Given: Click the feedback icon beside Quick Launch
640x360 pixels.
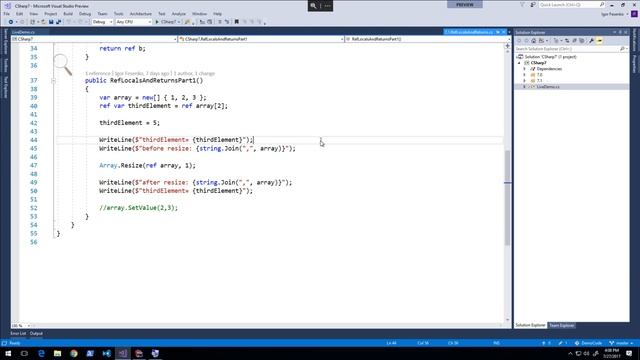Looking at the screenshot, I should (533, 4).
